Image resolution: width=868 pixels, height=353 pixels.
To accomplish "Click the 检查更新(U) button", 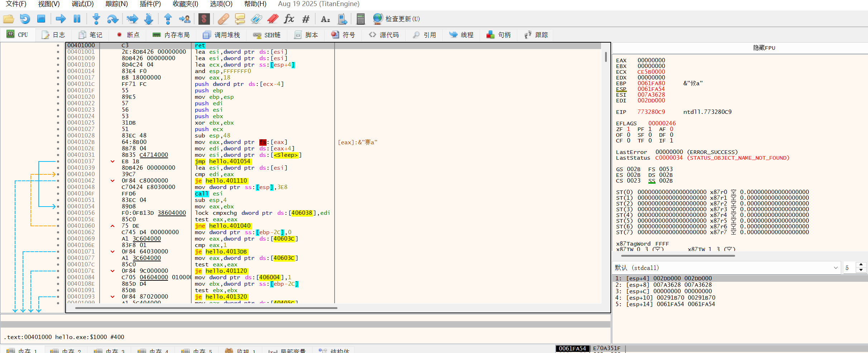I will [396, 19].
